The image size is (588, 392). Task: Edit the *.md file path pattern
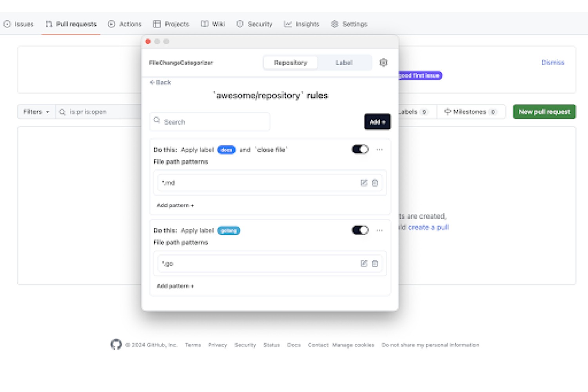point(364,183)
